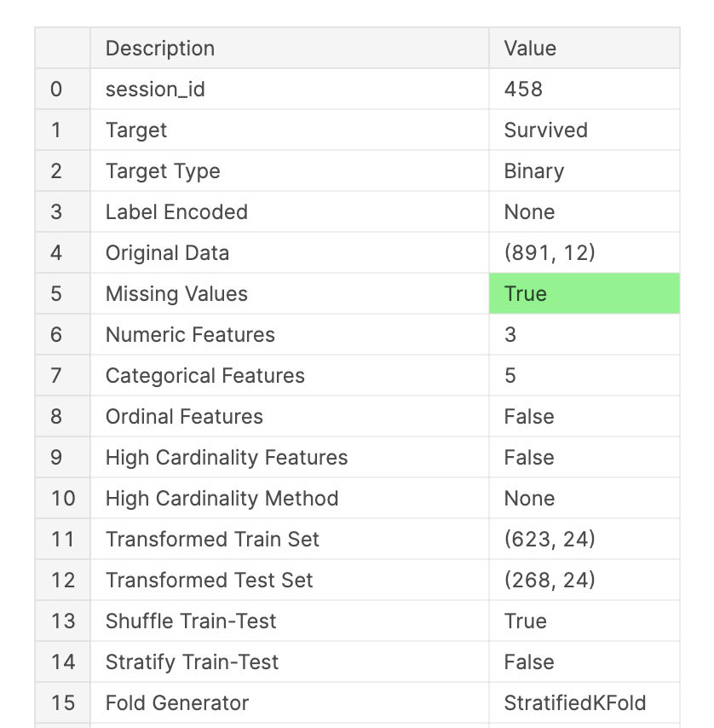The height and width of the screenshot is (728, 714).
Task: Select the High Cardinality Features label
Action: point(227,458)
